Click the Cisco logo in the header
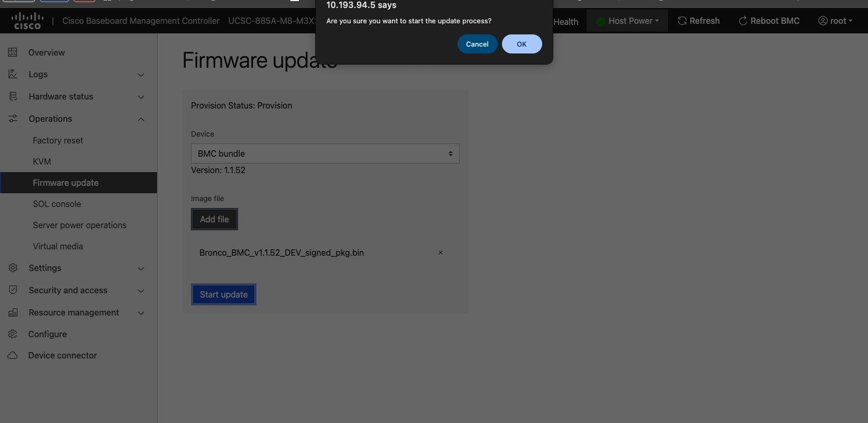Image resolution: width=868 pixels, height=423 pixels. 28,21
